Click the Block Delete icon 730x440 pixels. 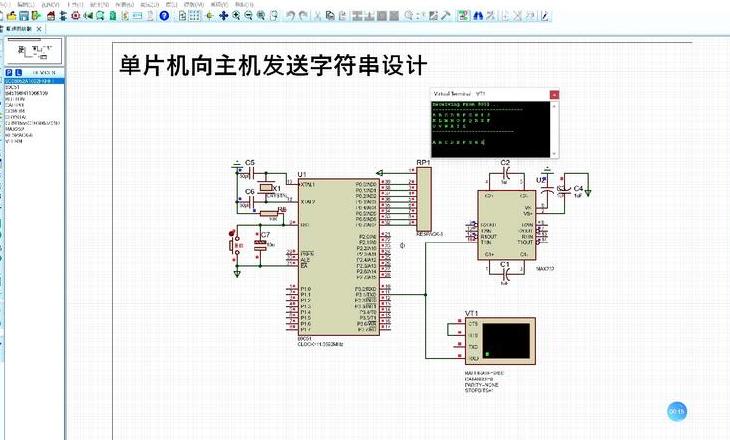394,16
